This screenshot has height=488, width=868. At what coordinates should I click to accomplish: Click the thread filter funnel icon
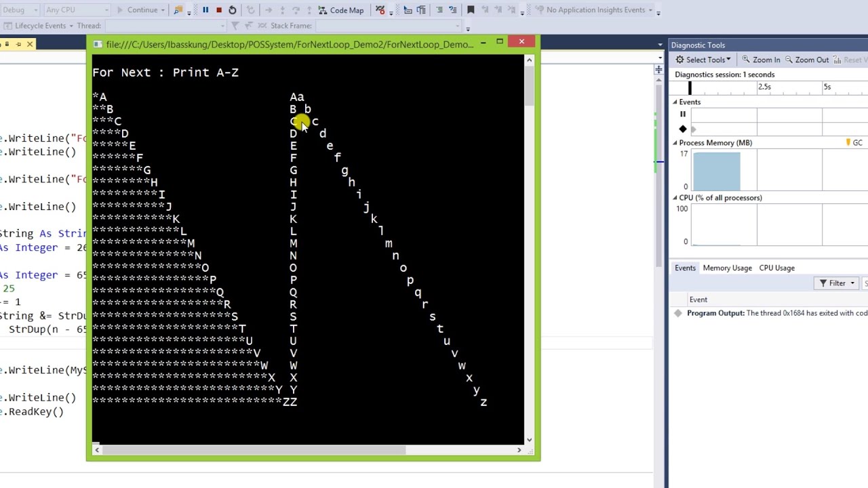[235, 26]
